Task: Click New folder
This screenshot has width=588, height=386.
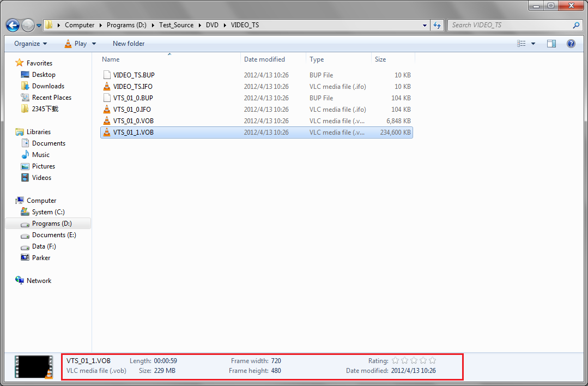Action: coord(129,44)
